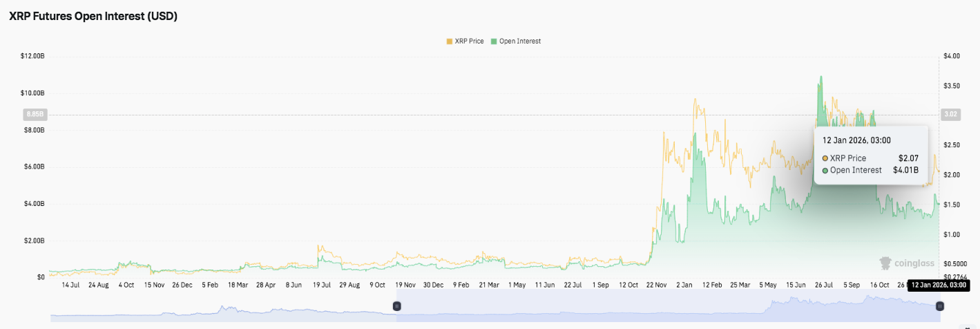
Task: Click the tooltip's 12 Jan 2026 header
Action: pyautogui.click(x=857, y=140)
